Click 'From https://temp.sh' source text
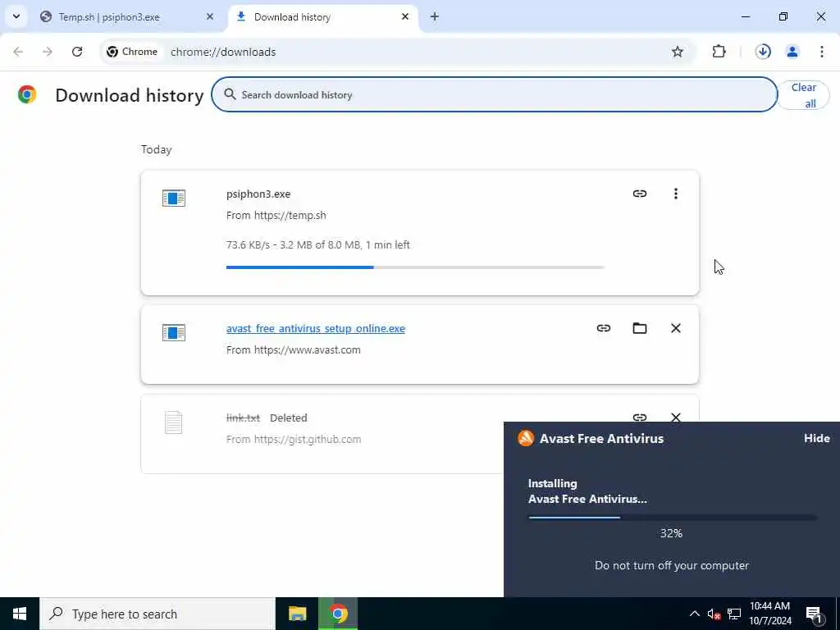 276,216
